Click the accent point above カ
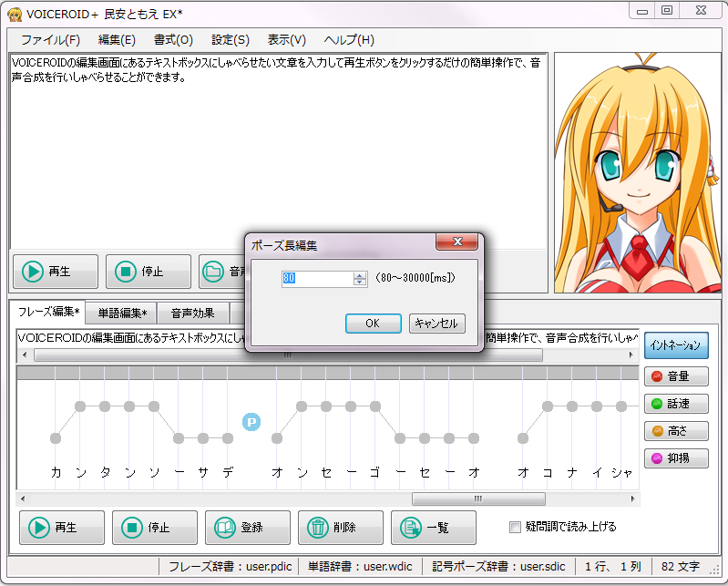Screen dimensions: 728x586 coord(56,437)
